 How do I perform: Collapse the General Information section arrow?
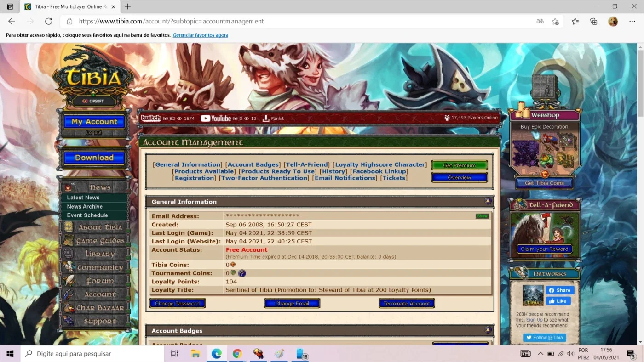pos(488,201)
